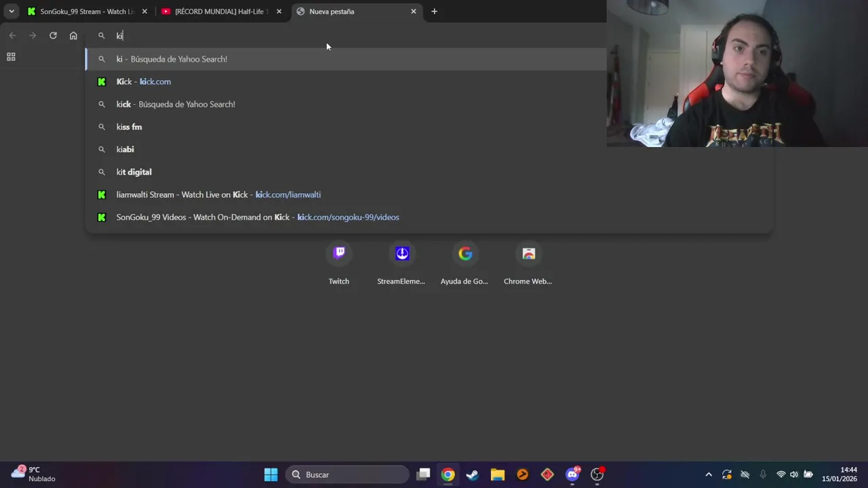The image size is (868, 488).
Task: Open SonGoku_99 Videos On-Demand suggestion
Action: pos(429,217)
